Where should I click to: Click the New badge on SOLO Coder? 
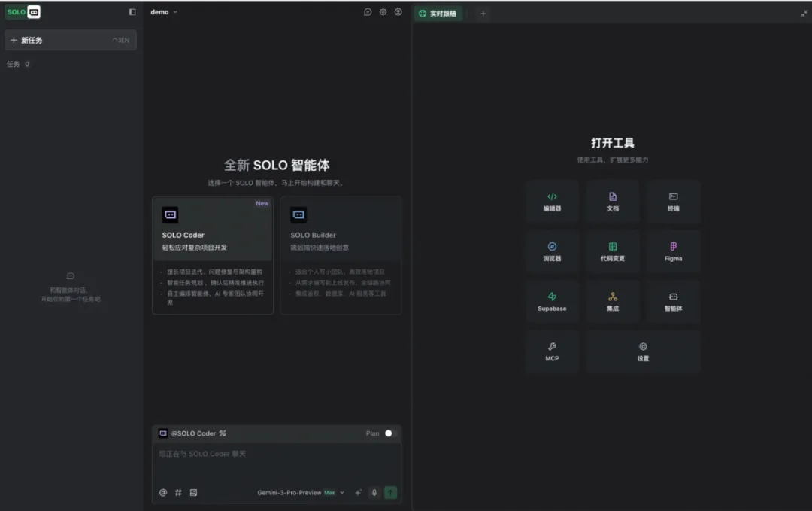[x=262, y=204]
